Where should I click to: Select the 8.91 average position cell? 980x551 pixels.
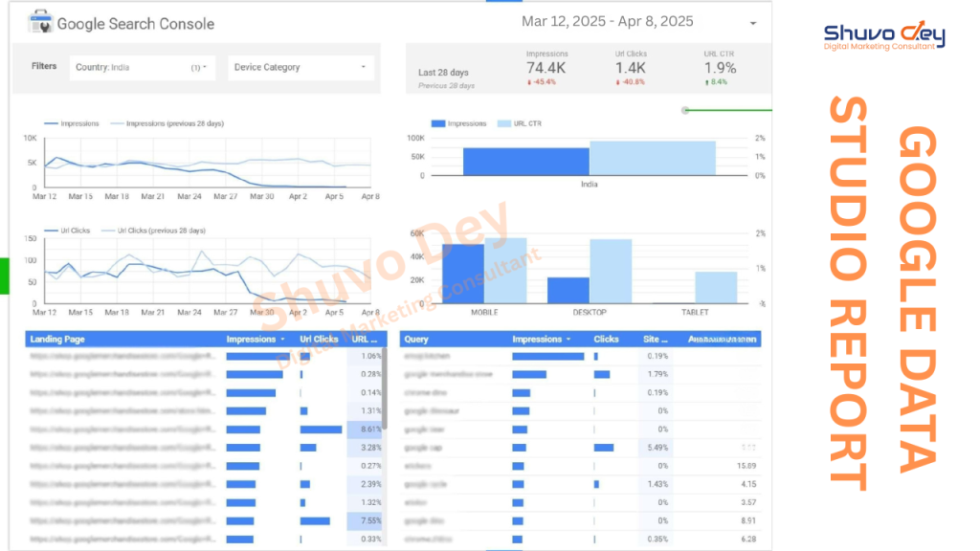tap(748, 520)
